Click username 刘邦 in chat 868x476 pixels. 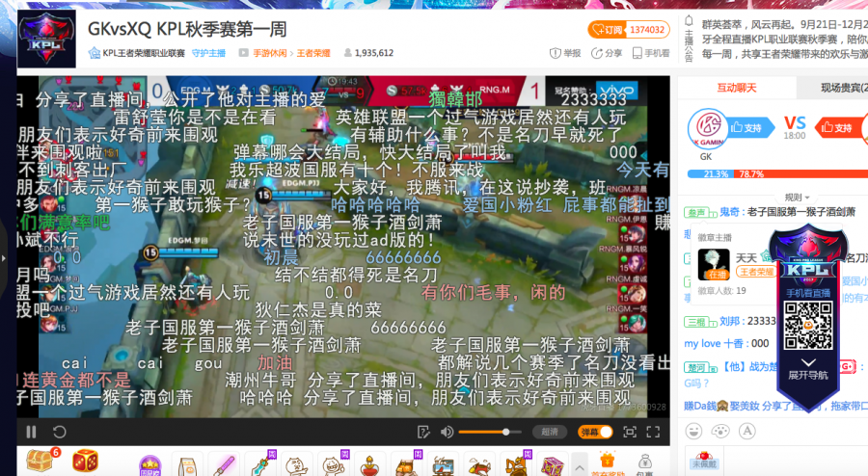coord(729,321)
